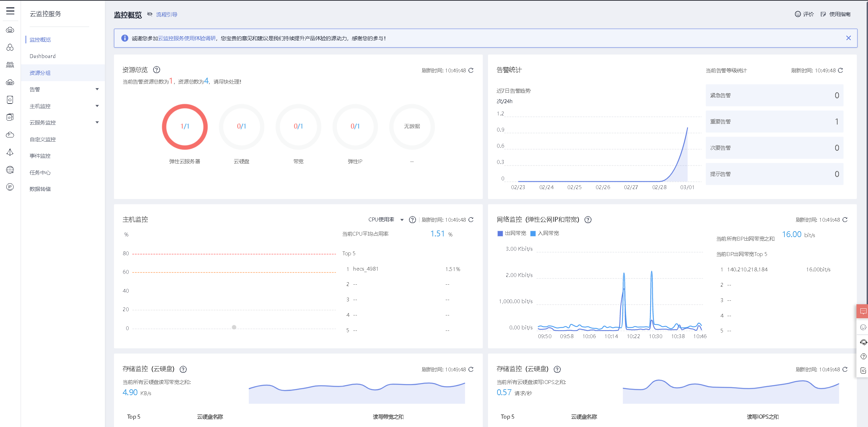
Task: Refresh the 告警统计 panel
Action: click(841, 70)
